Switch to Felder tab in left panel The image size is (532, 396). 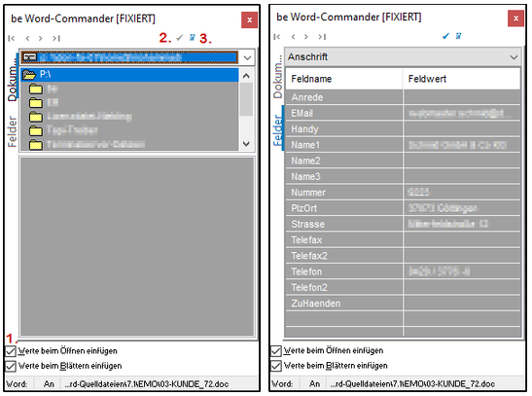pos(13,131)
